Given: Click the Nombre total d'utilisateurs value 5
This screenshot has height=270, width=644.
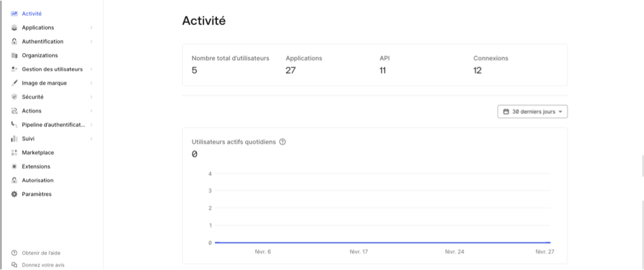Looking at the screenshot, I should click(x=194, y=71).
